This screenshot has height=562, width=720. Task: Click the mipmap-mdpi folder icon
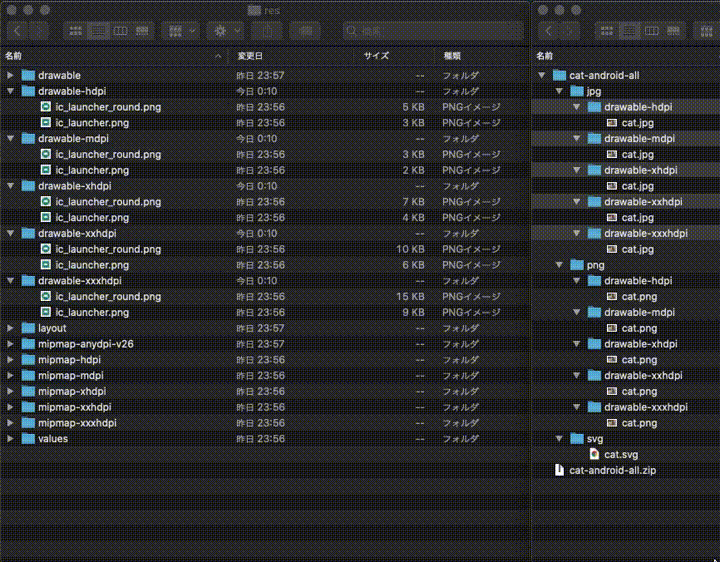click(x=28, y=376)
